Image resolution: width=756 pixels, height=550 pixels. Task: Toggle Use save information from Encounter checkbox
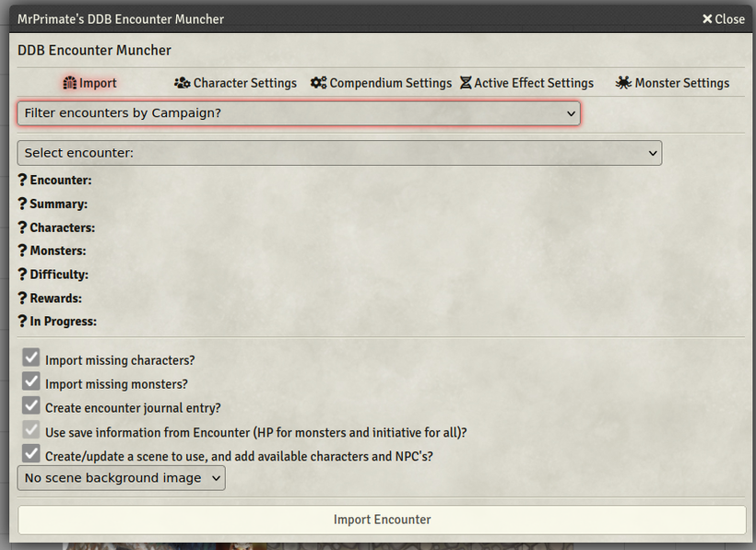pyautogui.click(x=31, y=429)
